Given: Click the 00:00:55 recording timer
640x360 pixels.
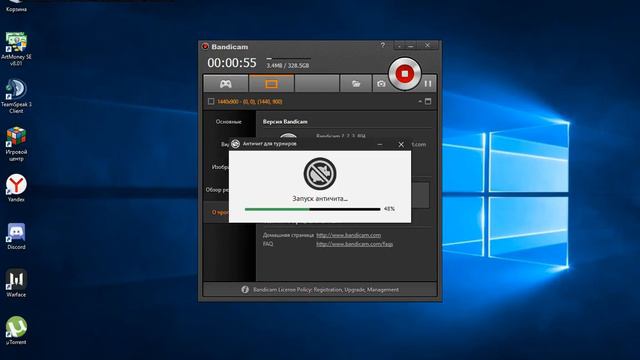Looking at the screenshot, I should click(232, 63).
